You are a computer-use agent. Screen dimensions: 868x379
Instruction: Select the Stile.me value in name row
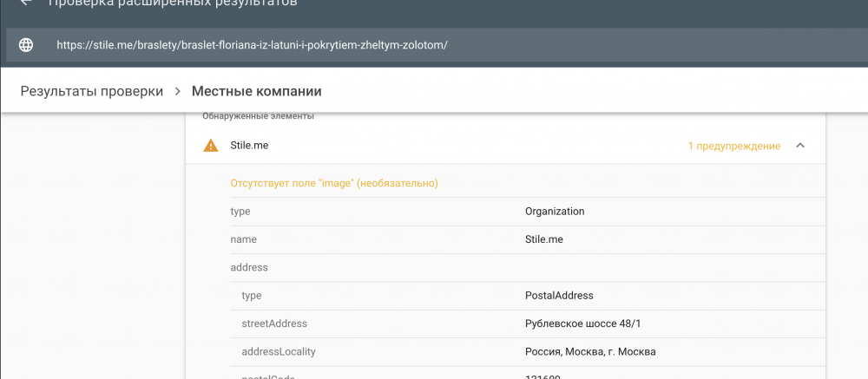(x=544, y=239)
